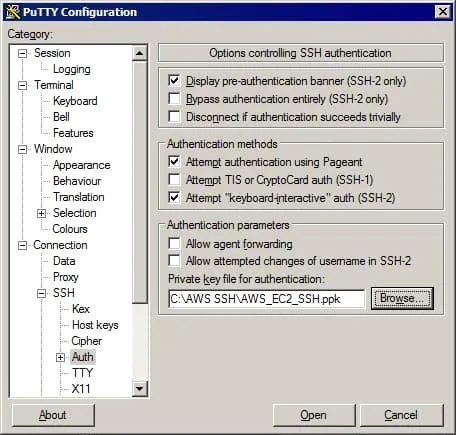
Task: Uncheck Display pre-authentication banner
Action: 174,81
